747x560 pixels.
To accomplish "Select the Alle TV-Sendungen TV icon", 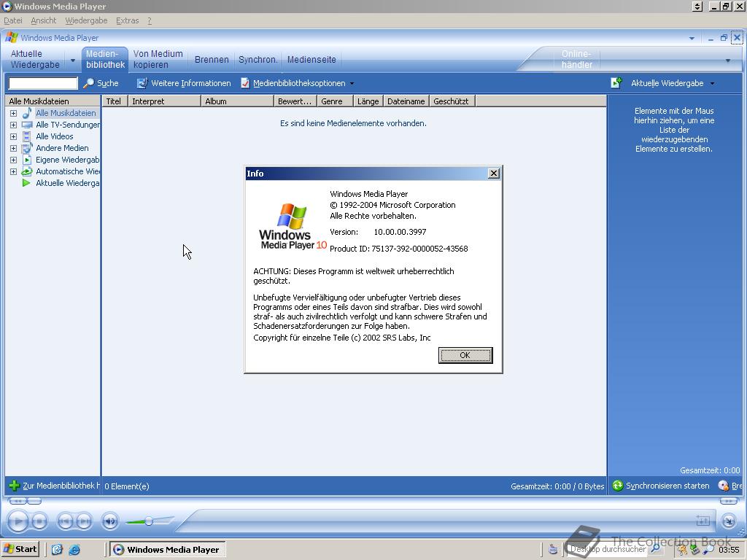I will pyautogui.click(x=27, y=125).
